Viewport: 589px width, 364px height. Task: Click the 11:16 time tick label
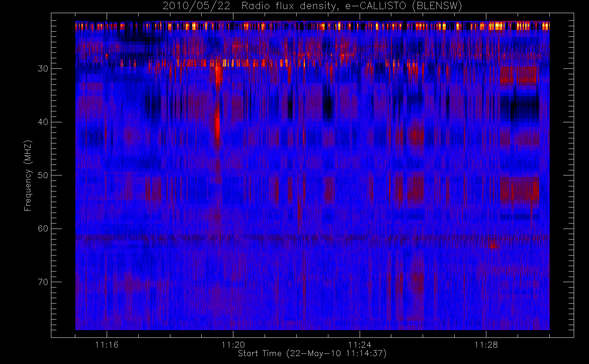pyautogui.click(x=107, y=345)
